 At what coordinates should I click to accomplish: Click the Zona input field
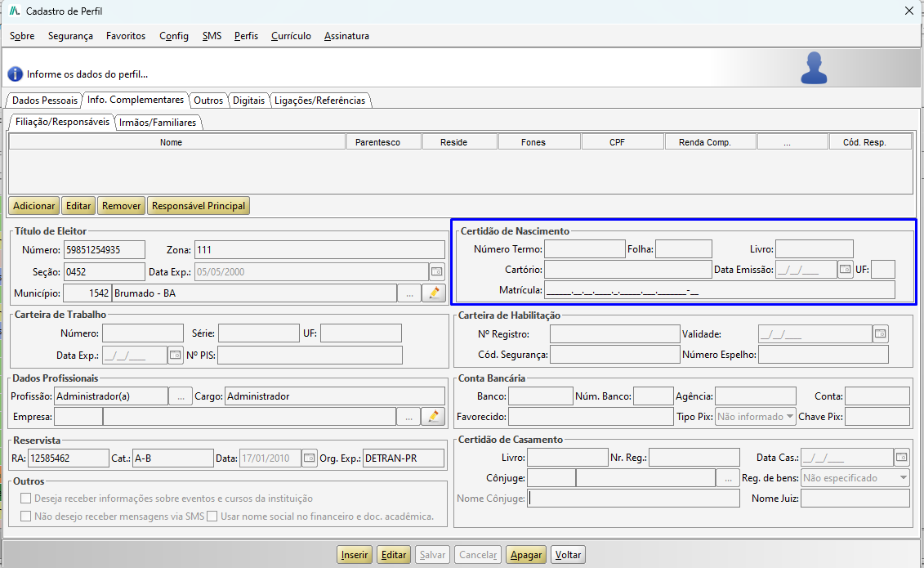tap(319, 250)
